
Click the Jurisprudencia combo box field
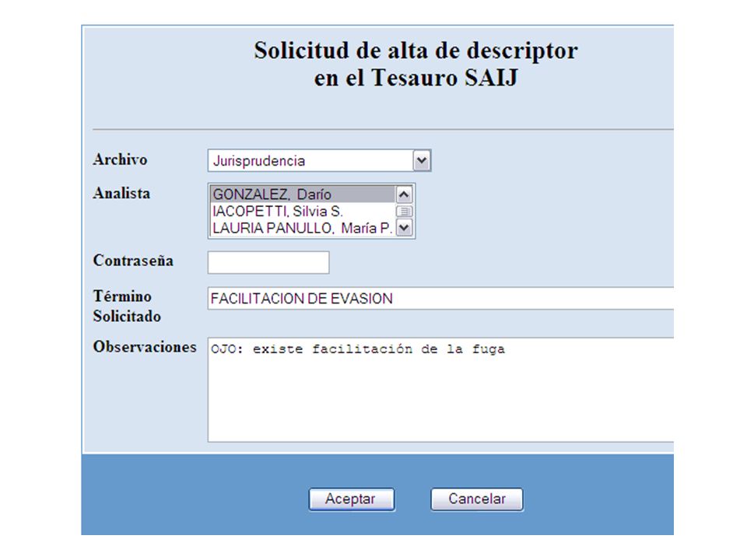[319, 160]
